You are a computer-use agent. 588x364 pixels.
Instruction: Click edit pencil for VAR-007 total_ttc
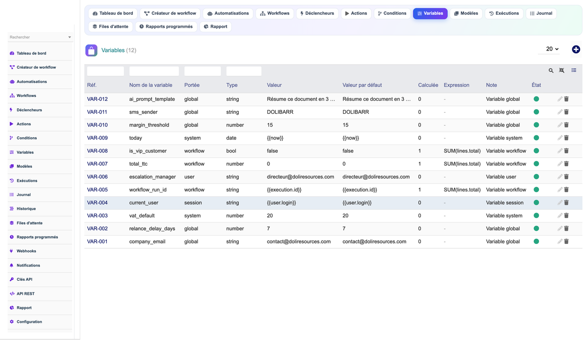point(560,164)
